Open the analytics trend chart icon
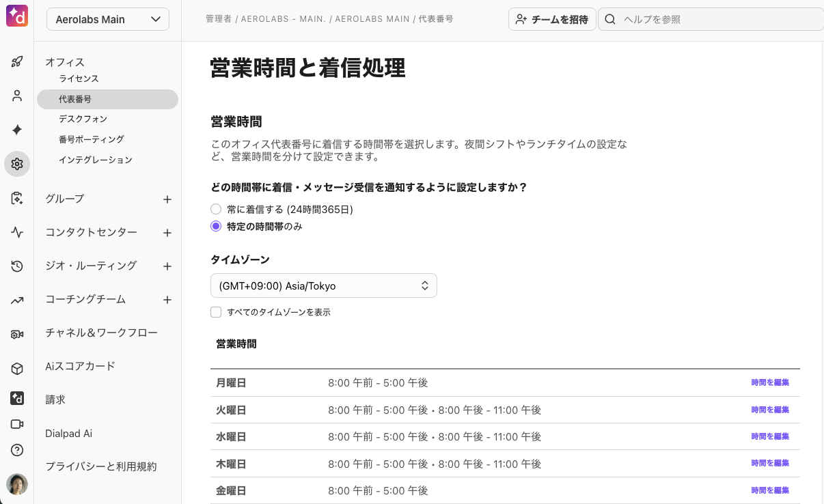The image size is (824, 504). point(17,300)
